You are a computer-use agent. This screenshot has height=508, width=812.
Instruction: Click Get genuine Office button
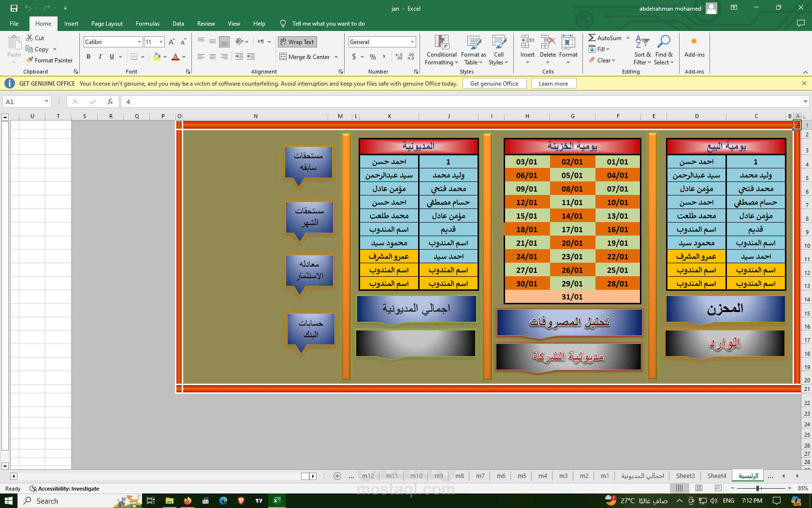click(494, 84)
